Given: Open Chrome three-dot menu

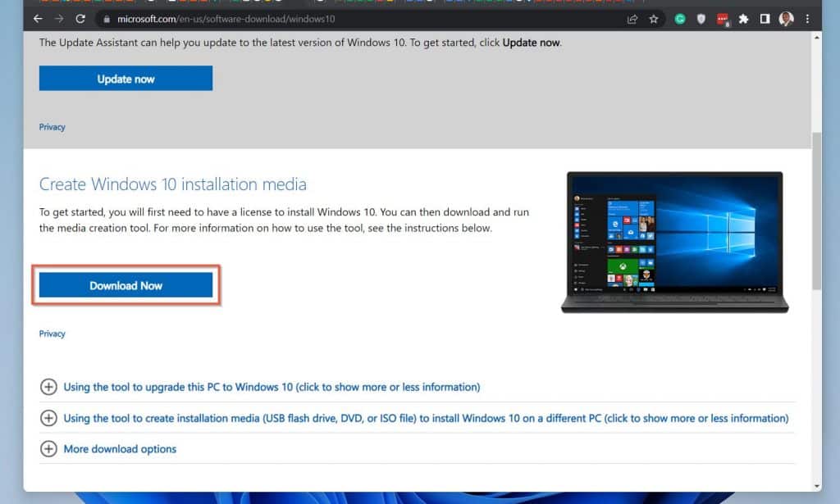Looking at the screenshot, I should click(x=807, y=20).
